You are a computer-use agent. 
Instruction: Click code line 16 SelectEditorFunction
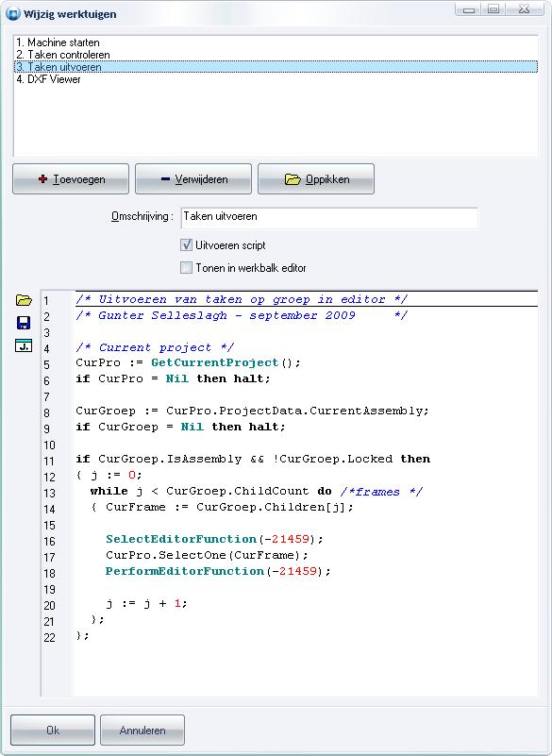tap(214, 539)
